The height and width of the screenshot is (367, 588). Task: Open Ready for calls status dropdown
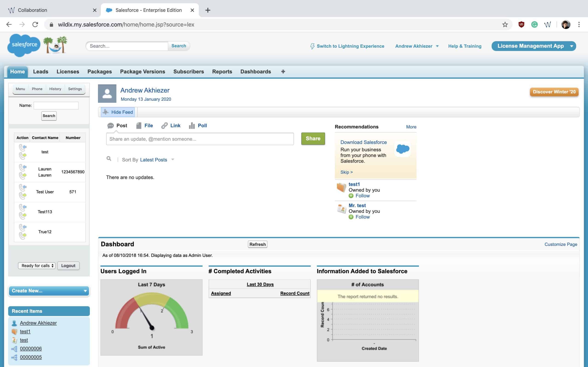[x=37, y=266]
